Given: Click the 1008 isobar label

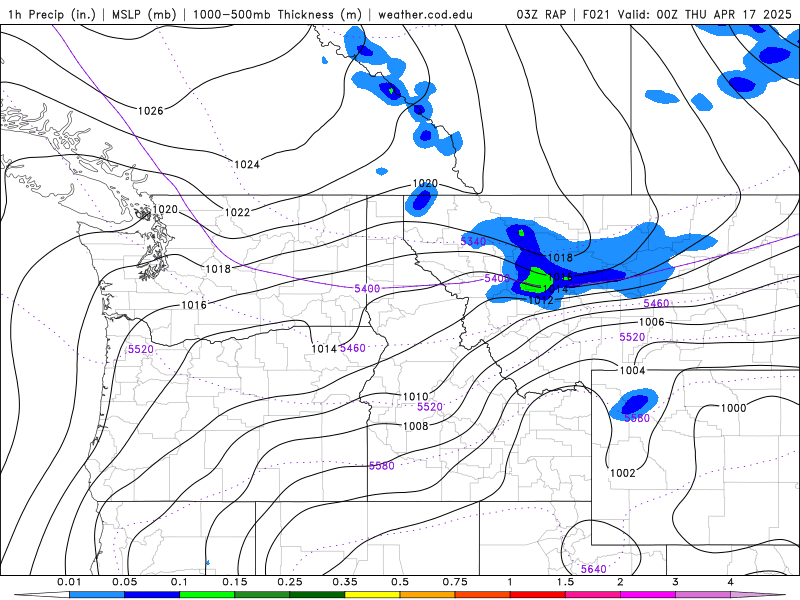Looking at the screenshot, I should [x=416, y=426].
